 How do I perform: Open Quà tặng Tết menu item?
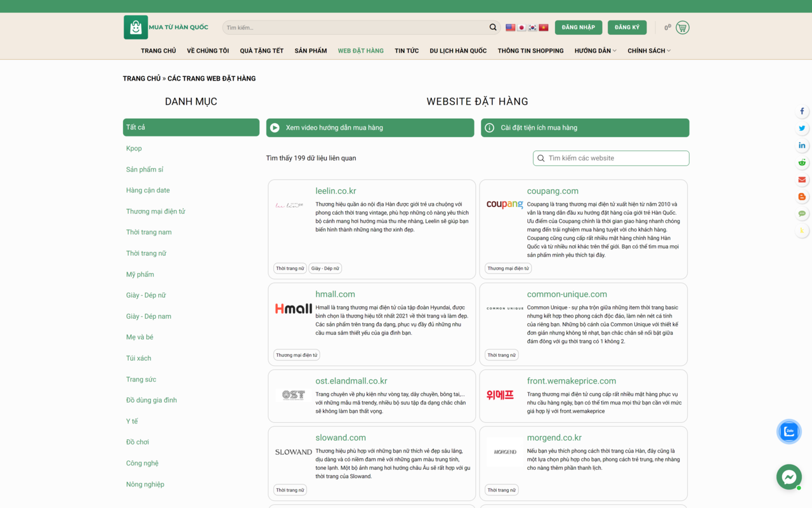(x=261, y=51)
